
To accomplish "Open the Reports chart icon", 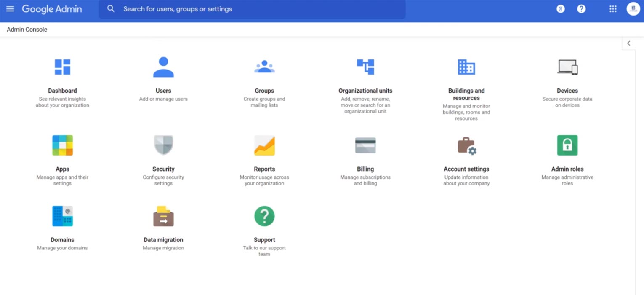I will [x=264, y=145].
